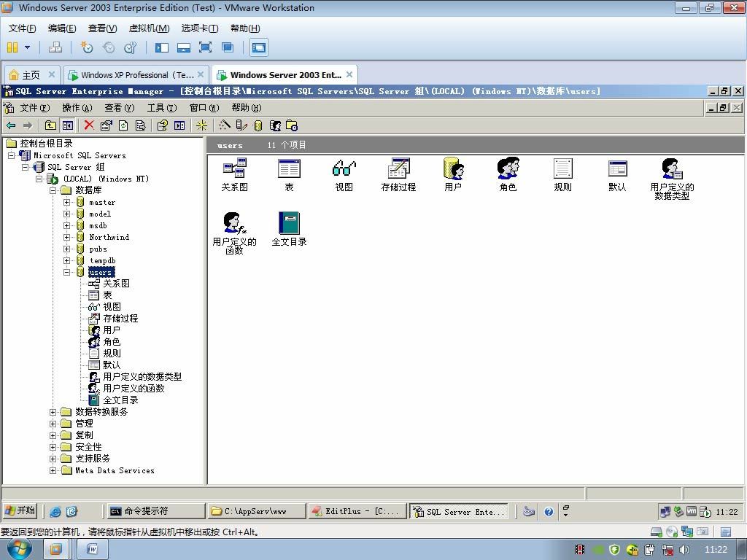Switch to 命令提示符 taskbar button
747x560 pixels.
[155, 511]
